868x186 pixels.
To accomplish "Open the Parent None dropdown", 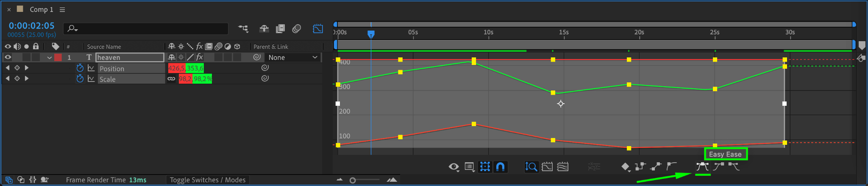I will tap(293, 57).
